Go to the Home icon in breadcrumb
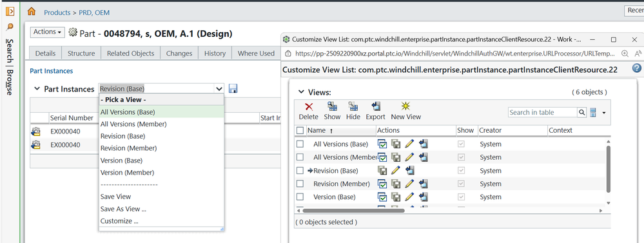 (x=32, y=12)
